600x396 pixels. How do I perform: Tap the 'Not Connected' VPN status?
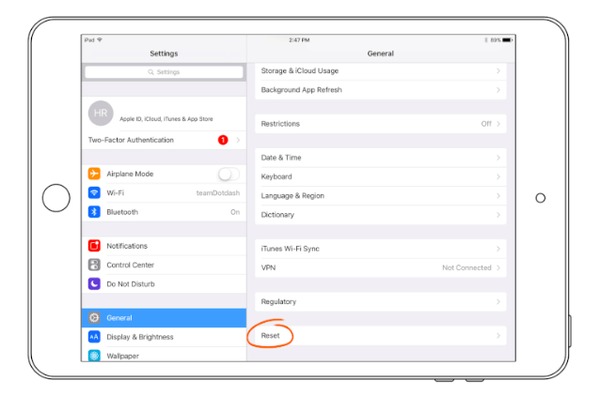(x=466, y=268)
